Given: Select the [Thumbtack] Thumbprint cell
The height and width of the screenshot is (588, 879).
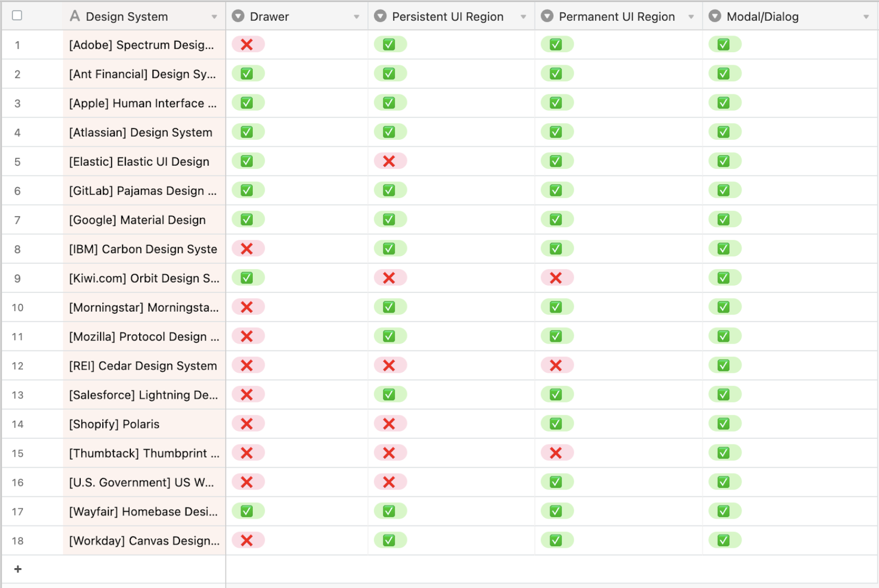Looking at the screenshot, I should coord(144,454).
